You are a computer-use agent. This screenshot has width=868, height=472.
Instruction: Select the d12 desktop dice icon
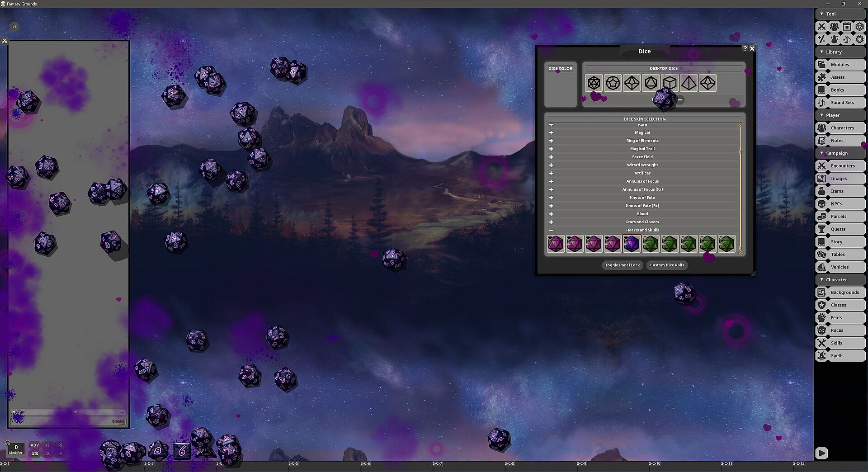(613, 83)
